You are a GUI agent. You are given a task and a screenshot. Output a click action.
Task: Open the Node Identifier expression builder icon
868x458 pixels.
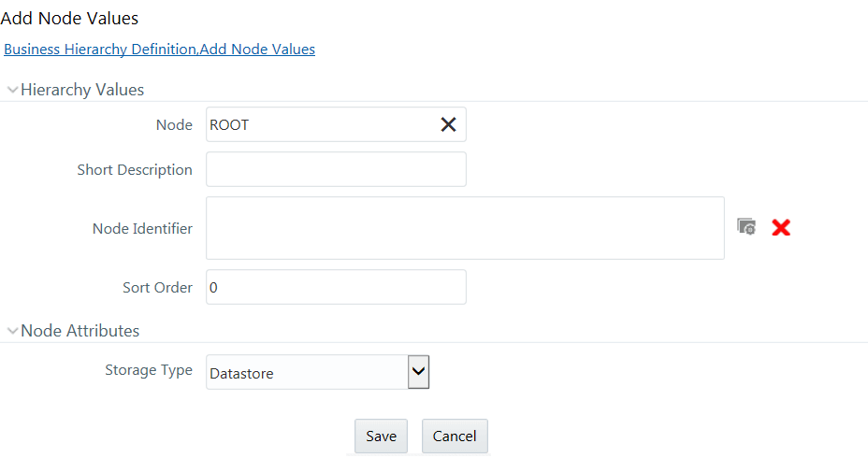[x=746, y=226]
